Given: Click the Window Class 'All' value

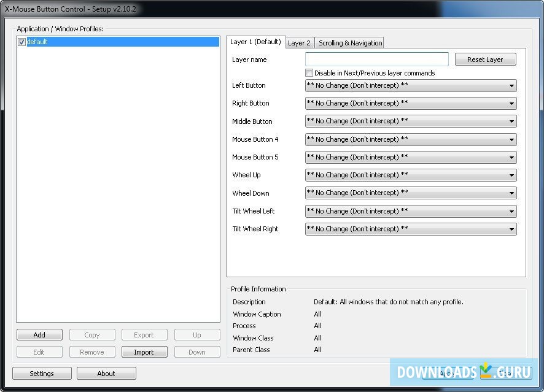Looking at the screenshot, I should (317, 338).
